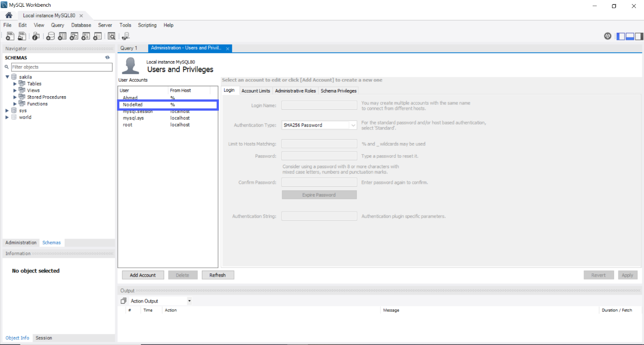Create a new function toolbar icon
This screenshot has width=644, height=345.
pos(97,36)
